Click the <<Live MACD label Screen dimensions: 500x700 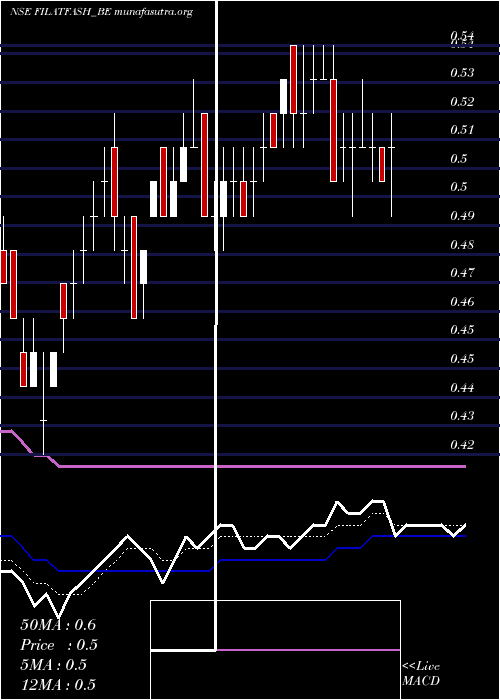421,674
